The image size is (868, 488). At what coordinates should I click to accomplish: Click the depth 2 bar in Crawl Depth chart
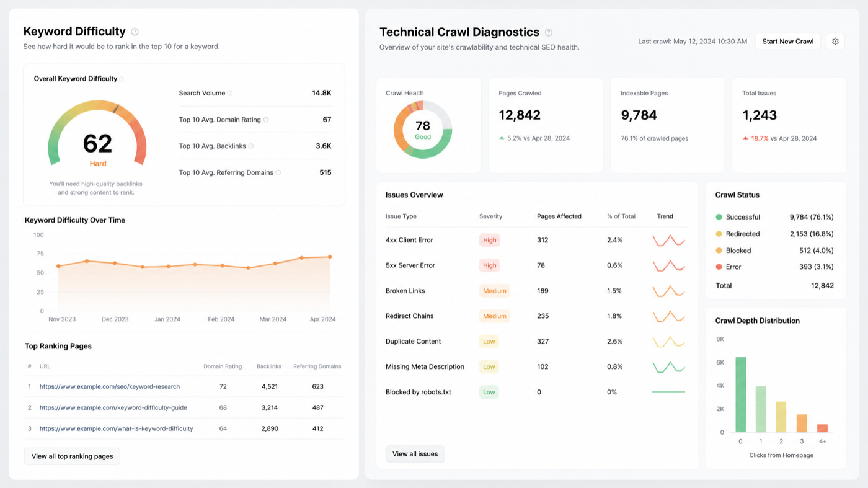tap(781, 417)
